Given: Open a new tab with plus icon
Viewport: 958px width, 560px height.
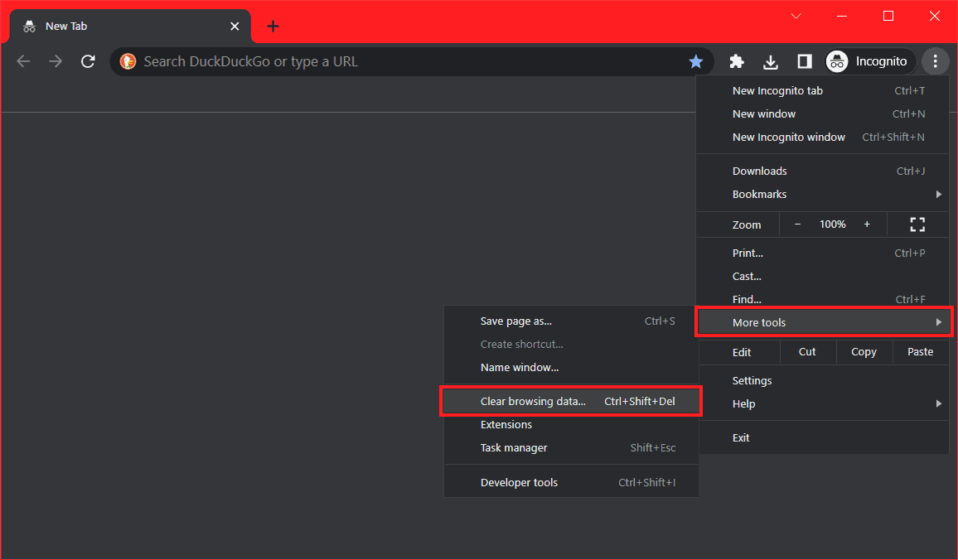Looking at the screenshot, I should (x=273, y=27).
